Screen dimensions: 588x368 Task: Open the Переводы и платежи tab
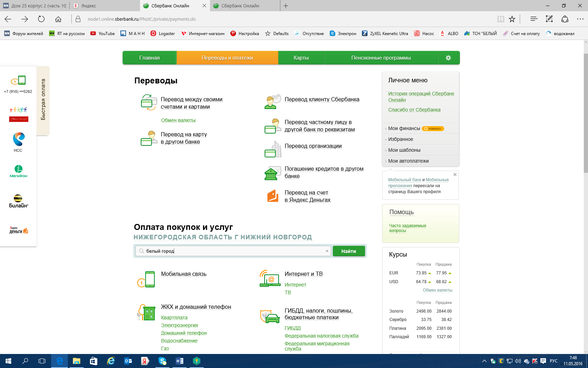click(x=227, y=58)
